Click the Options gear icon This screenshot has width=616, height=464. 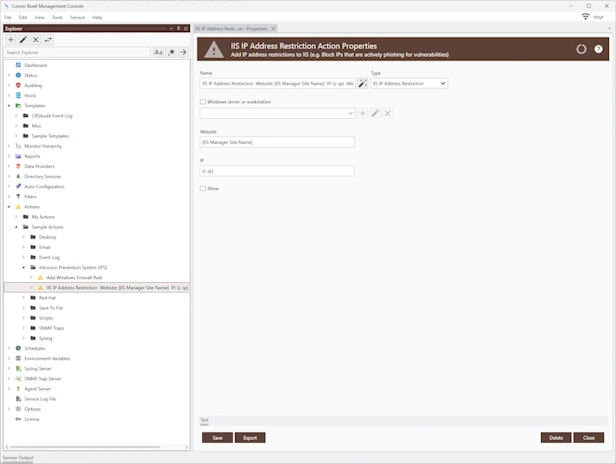pos(18,409)
